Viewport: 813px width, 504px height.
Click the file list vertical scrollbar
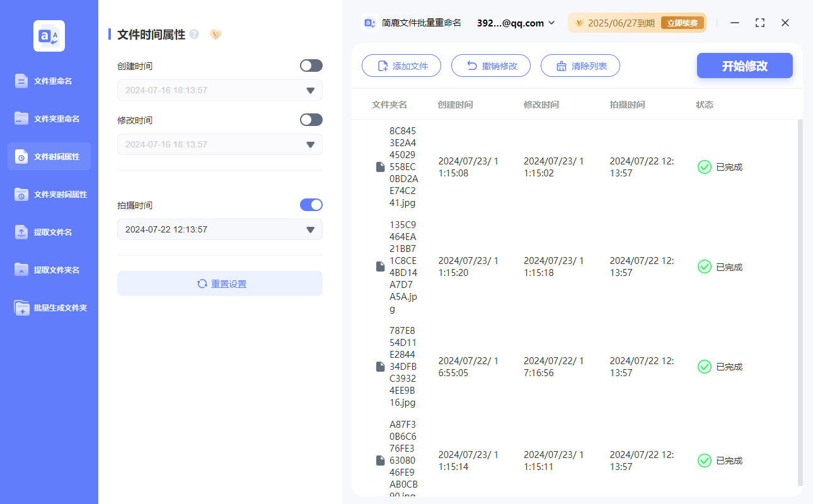coord(800,302)
